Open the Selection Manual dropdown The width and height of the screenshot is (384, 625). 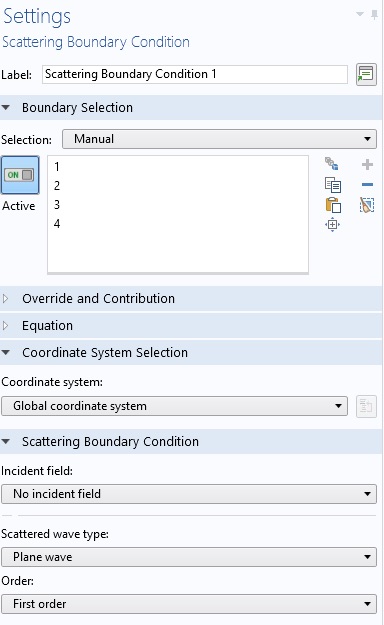219,139
